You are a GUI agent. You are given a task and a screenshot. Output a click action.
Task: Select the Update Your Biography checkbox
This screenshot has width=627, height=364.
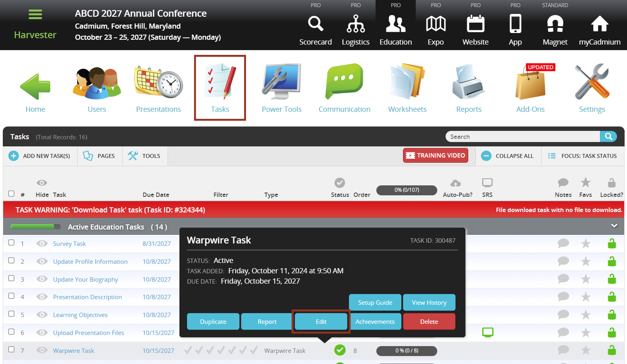[12, 278]
